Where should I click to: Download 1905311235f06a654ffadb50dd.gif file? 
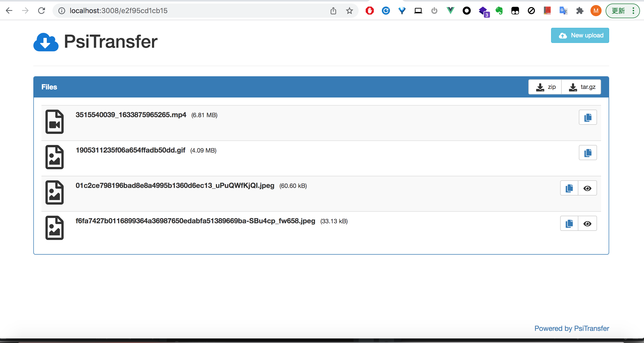(130, 150)
